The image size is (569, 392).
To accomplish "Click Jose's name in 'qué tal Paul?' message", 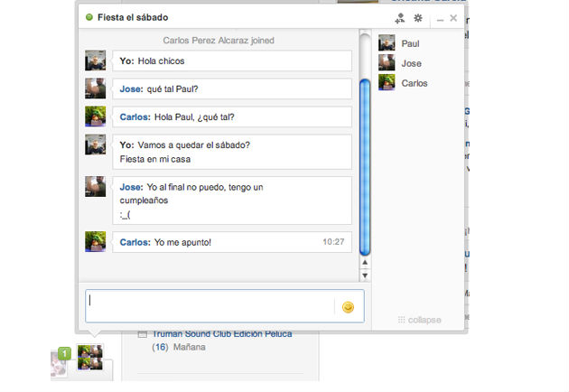I will pyautogui.click(x=131, y=89).
